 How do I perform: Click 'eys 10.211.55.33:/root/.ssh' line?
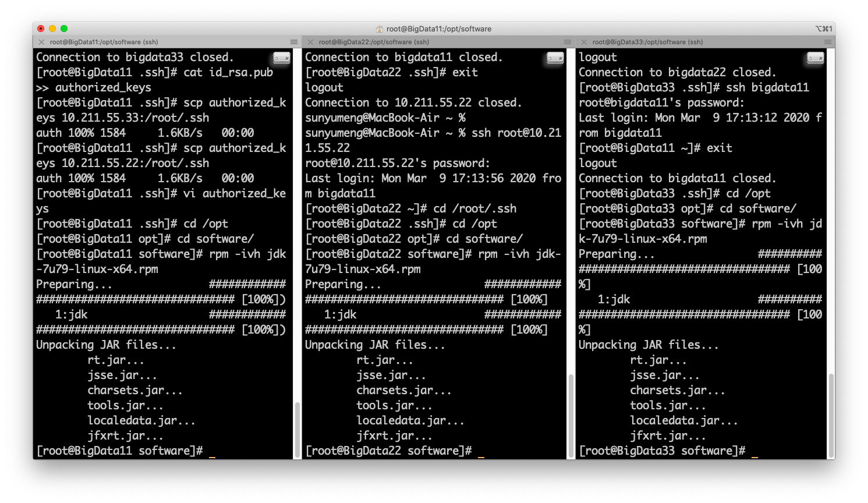click(x=123, y=118)
